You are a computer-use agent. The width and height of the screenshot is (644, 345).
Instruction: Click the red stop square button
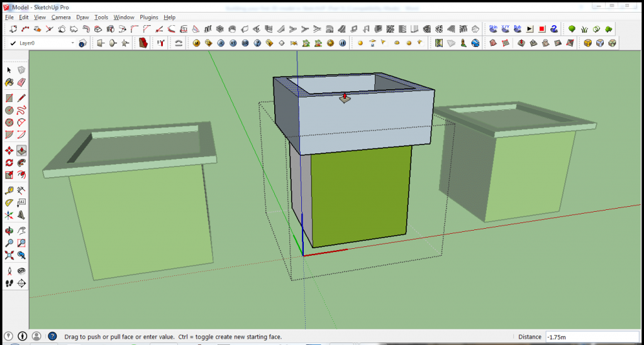click(x=541, y=29)
